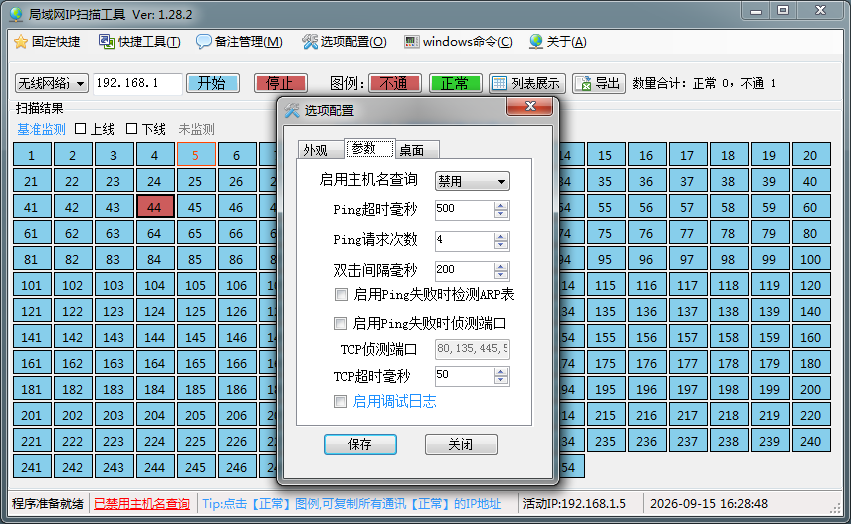Click the 导出 export spreadsheet icon
Viewport: 851px width, 524px height.
tap(583, 83)
